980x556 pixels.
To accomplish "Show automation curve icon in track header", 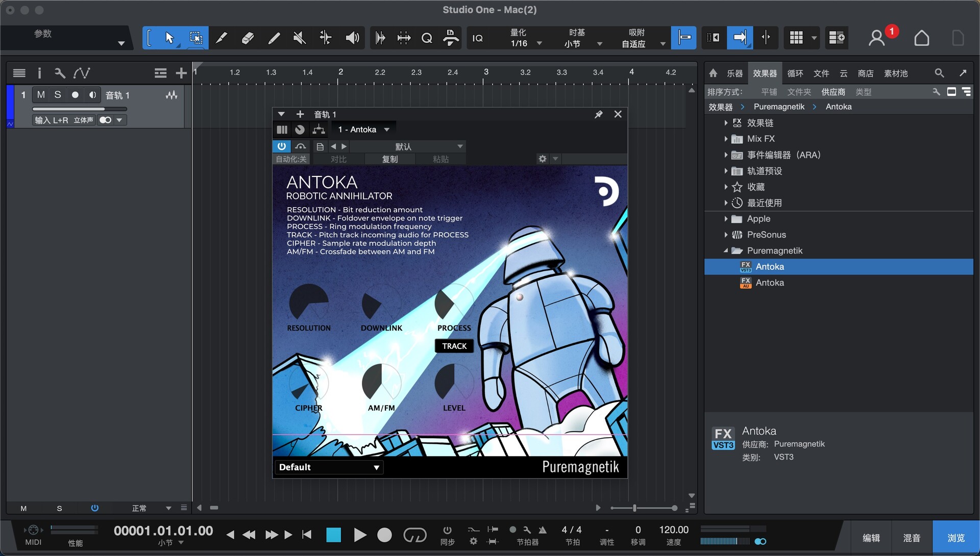I will pos(82,73).
